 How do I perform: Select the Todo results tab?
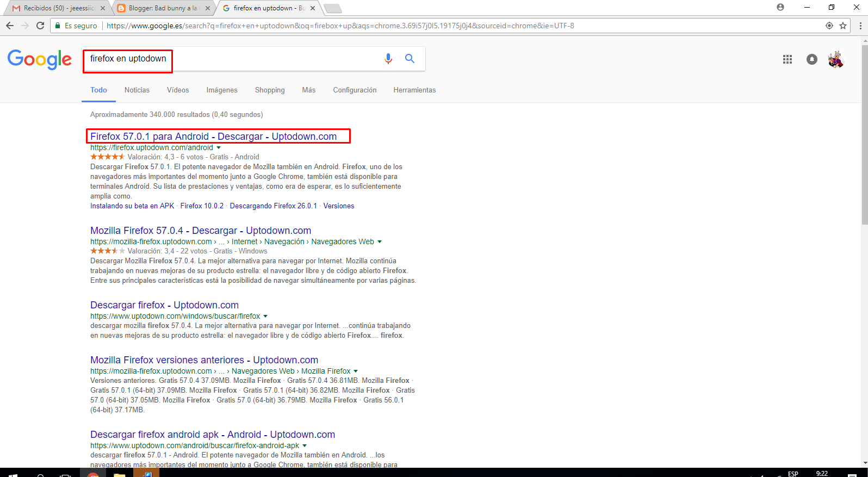point(98,90)
